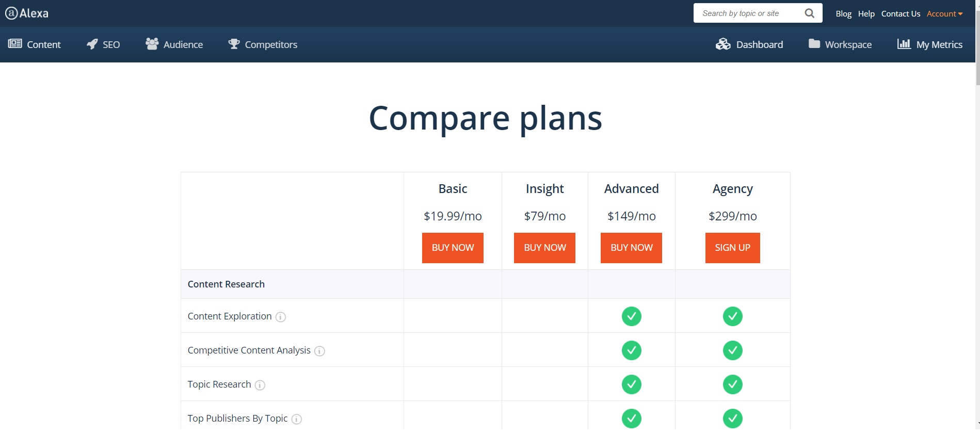
Task: Sign up for the Agency plan
Action: pyautogui.click(x=733, y=248)
